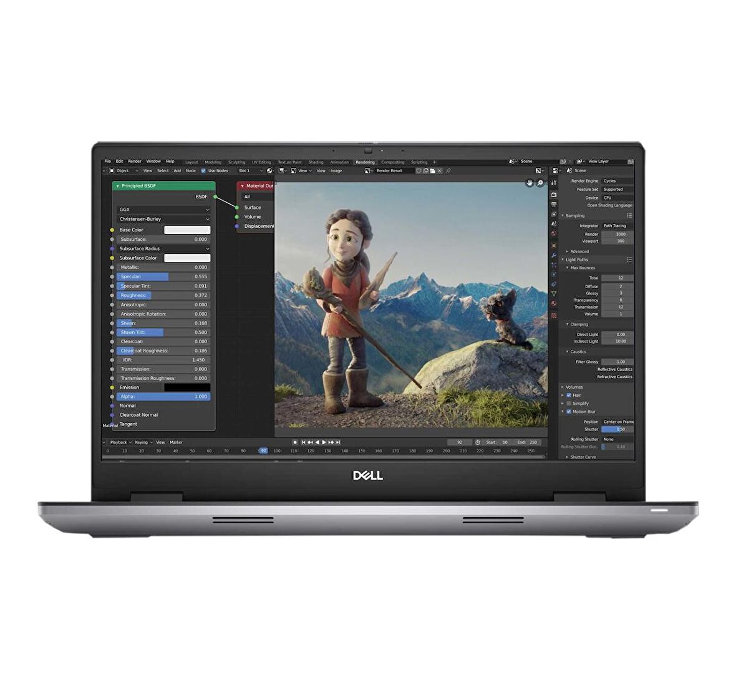This screenshot has height=700, width=736.
Task: Uncheck the Motion Blur option
Action: pyautogui.click(x=568, y=412)
